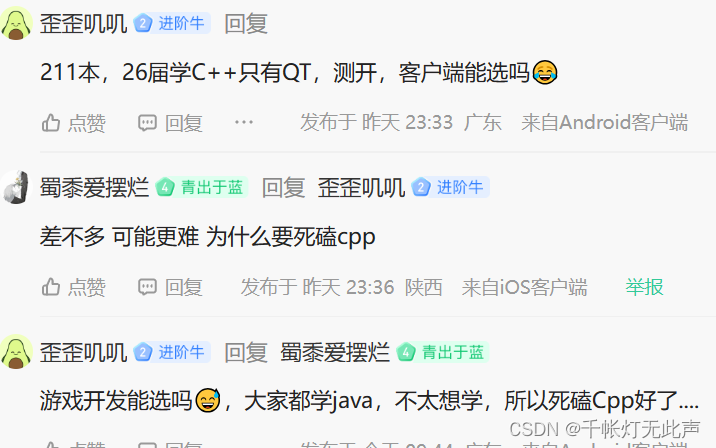Click 青出于蓝 badge in third comment header
Screen dimensions: 716x448
pyautogui.click(x=442, y=352)
